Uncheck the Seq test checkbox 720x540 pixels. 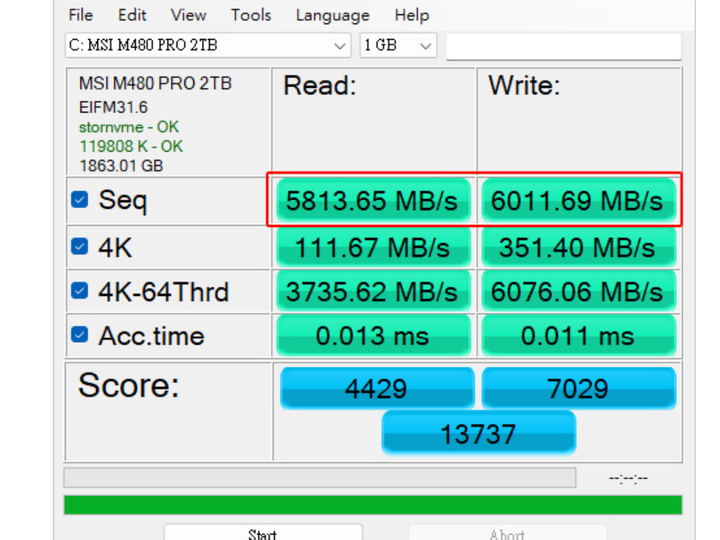79,200
